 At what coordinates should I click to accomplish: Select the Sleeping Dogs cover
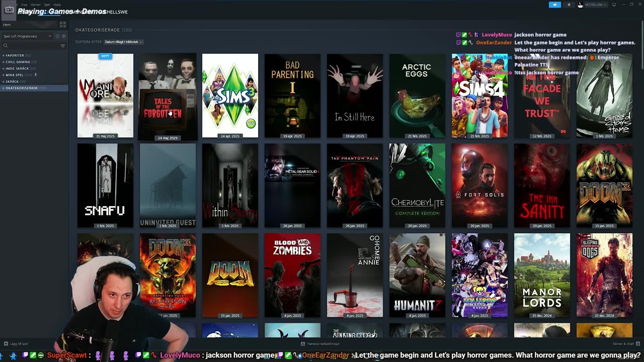point(604,275)
